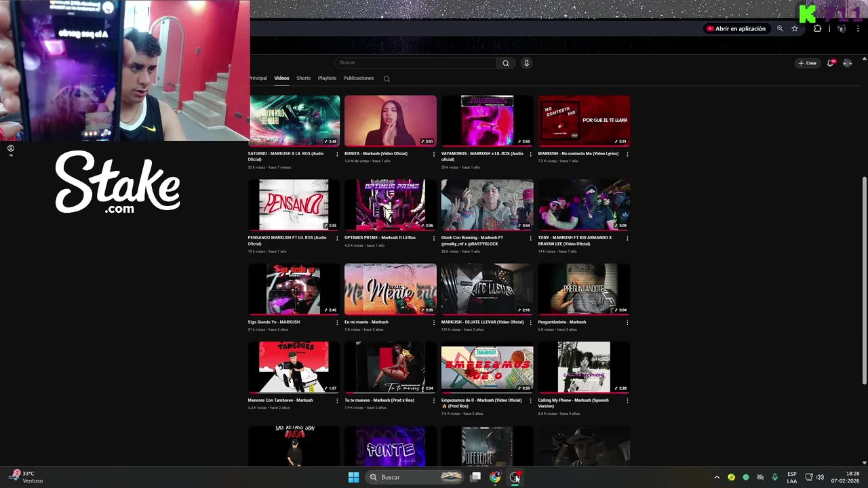Open the OPTIMUS PRIME video thumbnail
This screenshot has height=488, width=868.
coord(391,205)
